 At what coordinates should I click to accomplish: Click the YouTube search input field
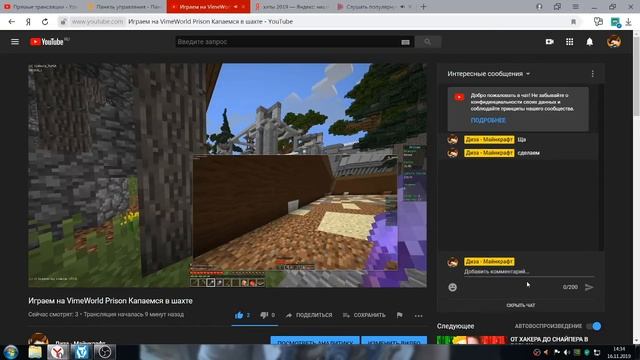click(x=289, y=42)
